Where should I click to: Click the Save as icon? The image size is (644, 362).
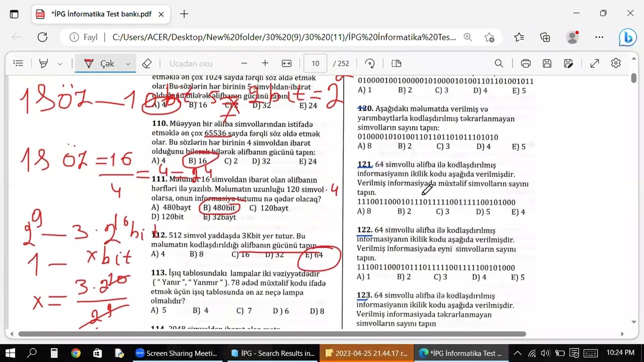pos(569,63)
